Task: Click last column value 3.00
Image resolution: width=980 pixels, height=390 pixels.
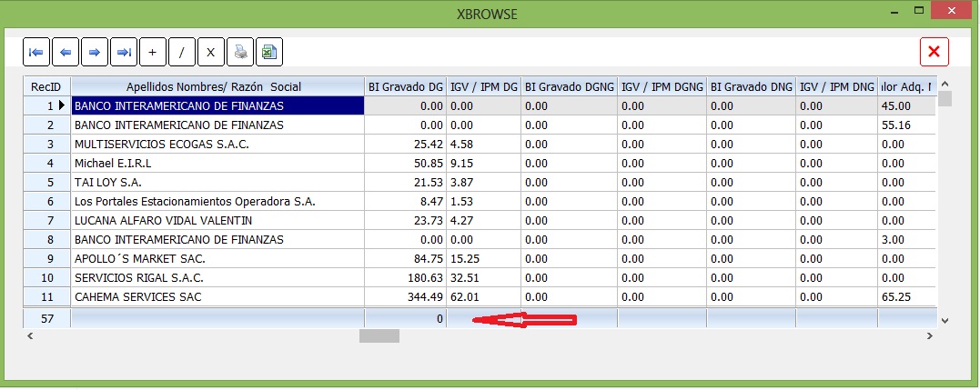Action: (893, 240)
